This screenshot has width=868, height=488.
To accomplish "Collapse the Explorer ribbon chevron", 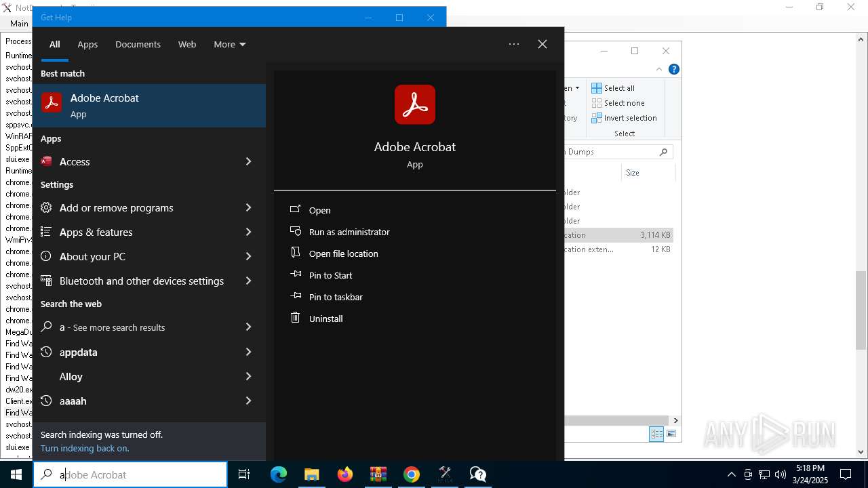I will pyautogui.click(x=658, y=69).
